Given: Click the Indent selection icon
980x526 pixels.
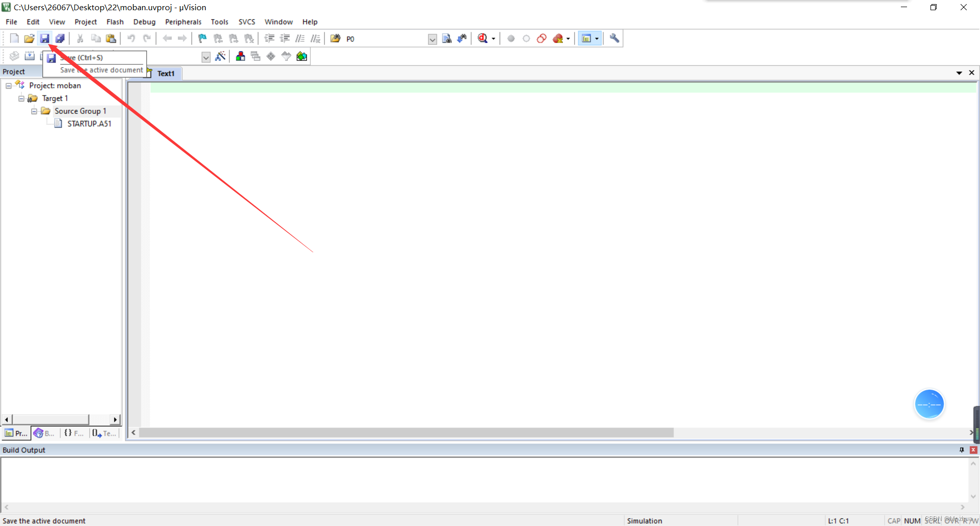Looking at the screenshot, I should (x=269, y=38).
